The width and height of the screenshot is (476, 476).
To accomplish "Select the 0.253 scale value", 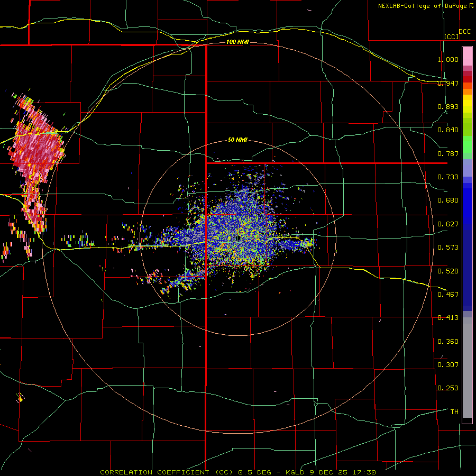I will tap(448, 388).
